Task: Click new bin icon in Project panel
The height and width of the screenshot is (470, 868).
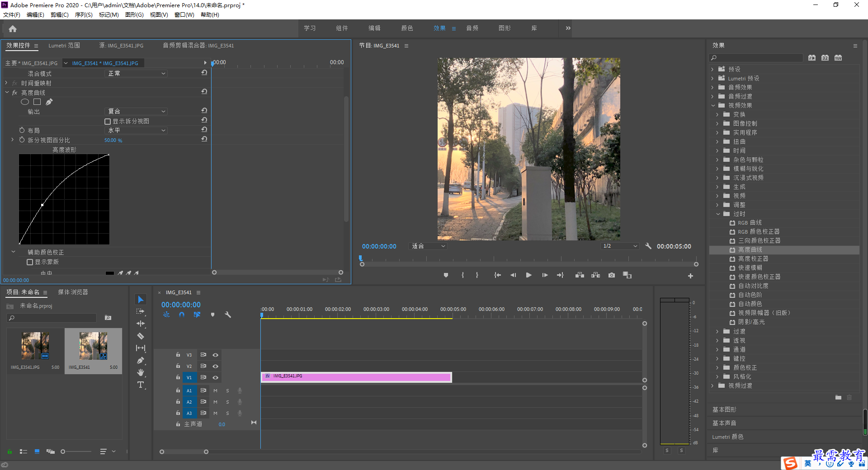Action: click(108, 318)
